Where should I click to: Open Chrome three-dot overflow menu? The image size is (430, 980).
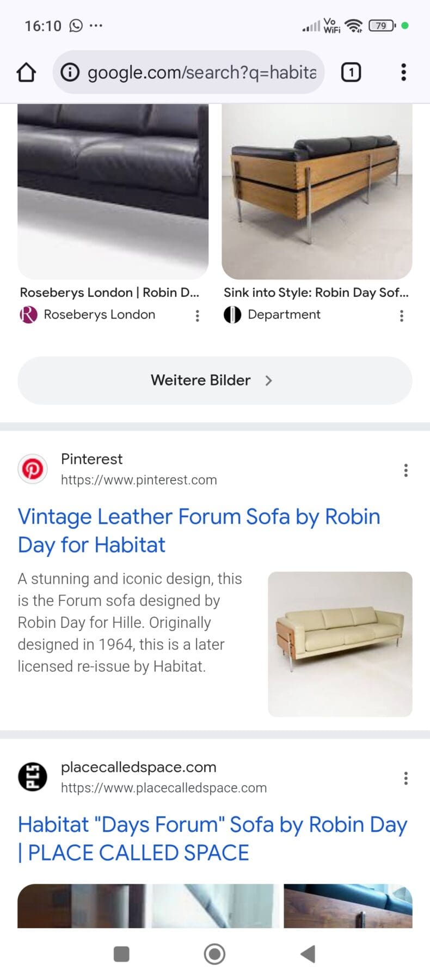click(x=403, y=72)
